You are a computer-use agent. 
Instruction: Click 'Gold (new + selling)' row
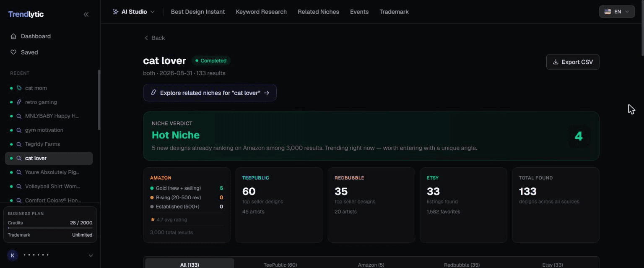[187, 188]
